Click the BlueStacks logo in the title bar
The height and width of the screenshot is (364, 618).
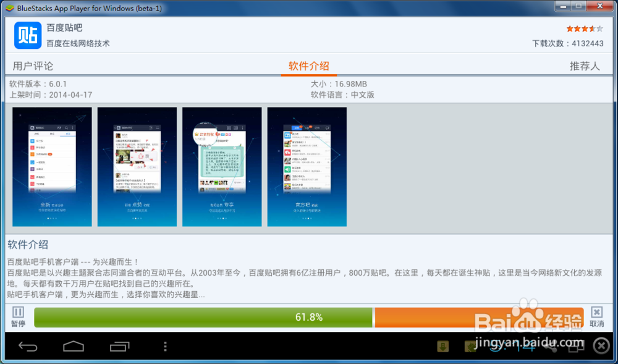coord(10,8)
